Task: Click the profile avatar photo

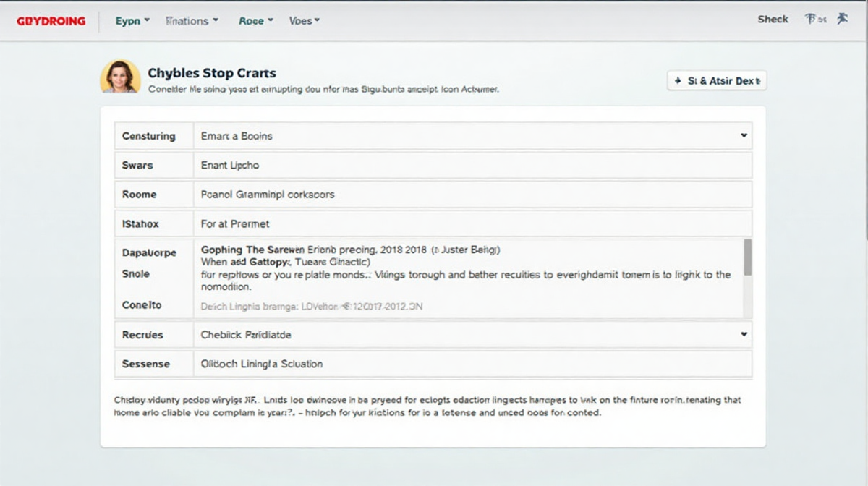Action: (120, 77)
